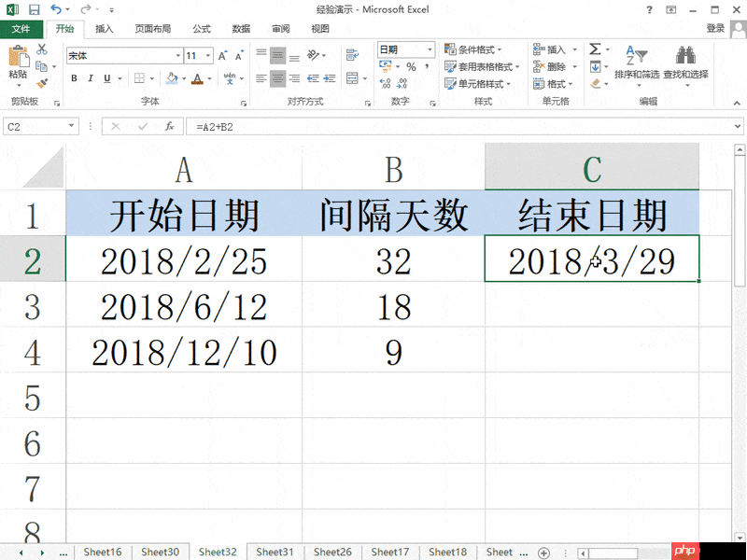Toggle align text left
The width and height of the screenshot is (747, 560).
(x=261, y=78)
